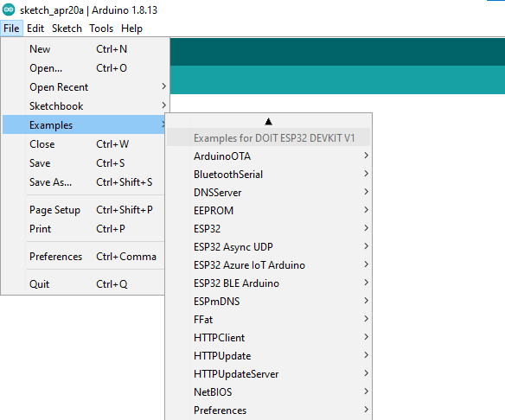Open the Tools menu
Image resolution: width=505 pixels, height=420 pixels.
coord(101,29)
